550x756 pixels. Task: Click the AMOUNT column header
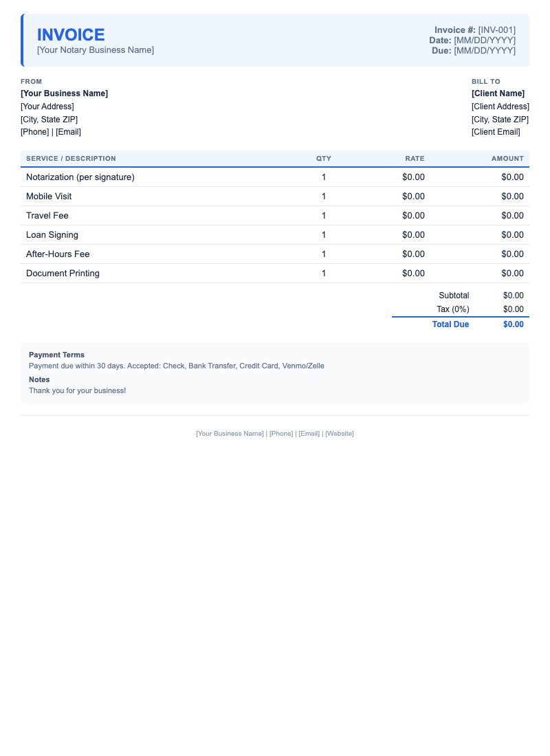click(x=507, y=159)
